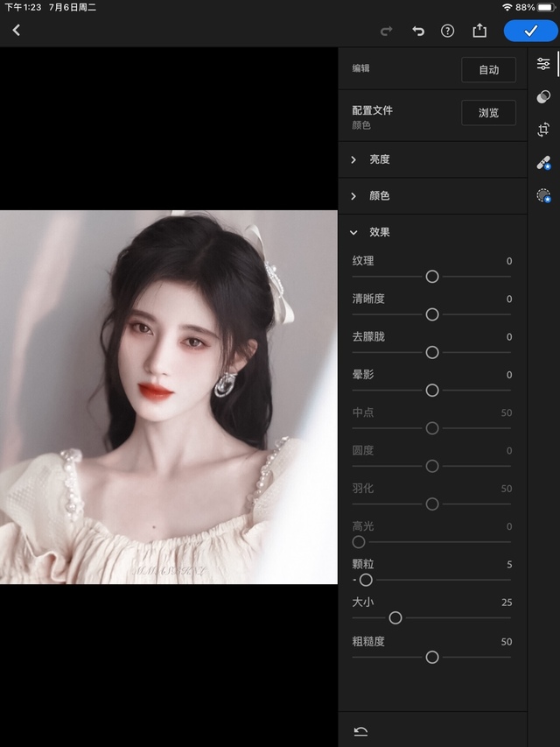560x747 pixels.
Task: Click the 纹理 slider handle
Action: tap(432, 277)
